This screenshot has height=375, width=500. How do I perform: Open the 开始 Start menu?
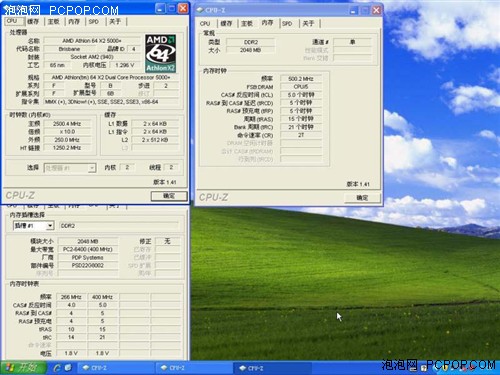[x=23, y=368]
